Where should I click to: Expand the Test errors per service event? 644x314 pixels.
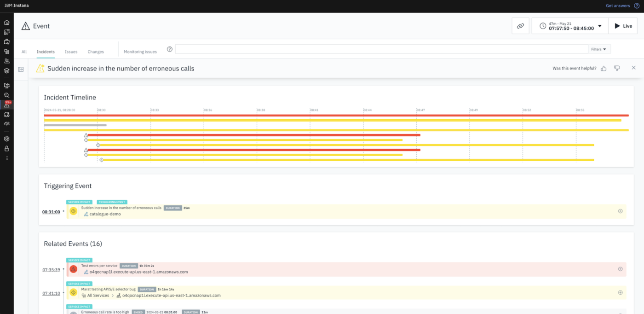[620, 269]
